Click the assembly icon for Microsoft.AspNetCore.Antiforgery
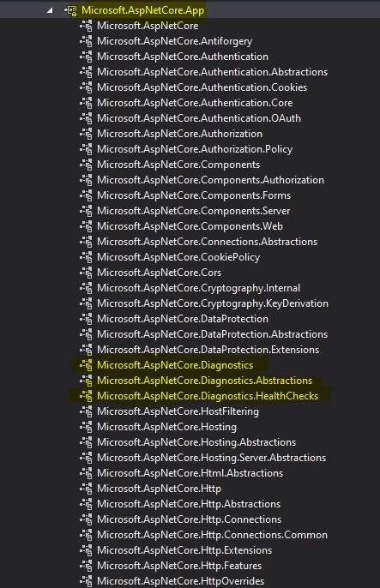Image resolution: width=380 pixels, height=588 pixels. point(86,41)
